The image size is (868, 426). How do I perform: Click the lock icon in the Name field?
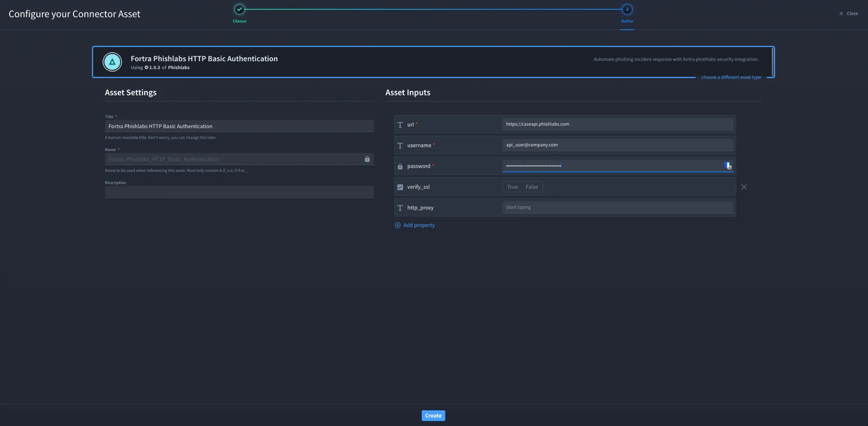click(367, 159)
